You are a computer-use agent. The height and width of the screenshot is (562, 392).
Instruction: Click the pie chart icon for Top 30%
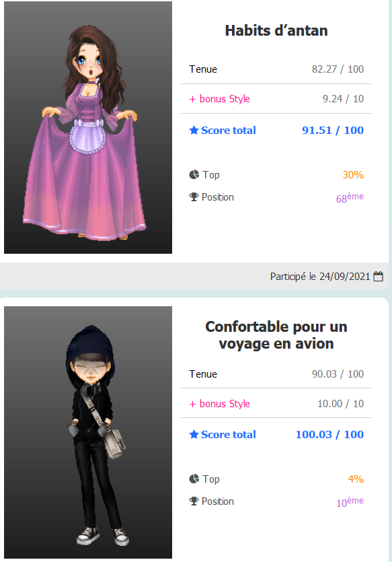pyautogui.click(x=194, y=174)
